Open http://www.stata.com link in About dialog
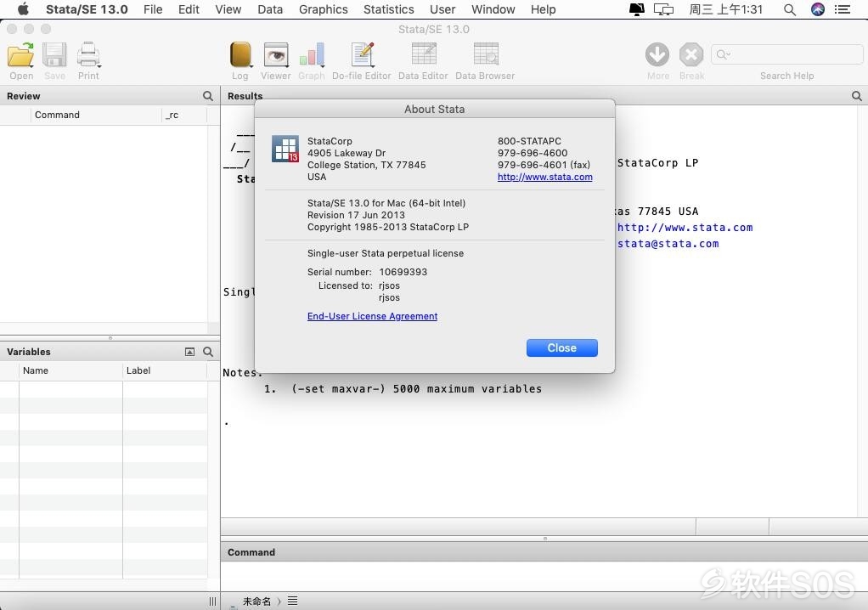This screenshot has width=868, height=610. coord(544,177)
